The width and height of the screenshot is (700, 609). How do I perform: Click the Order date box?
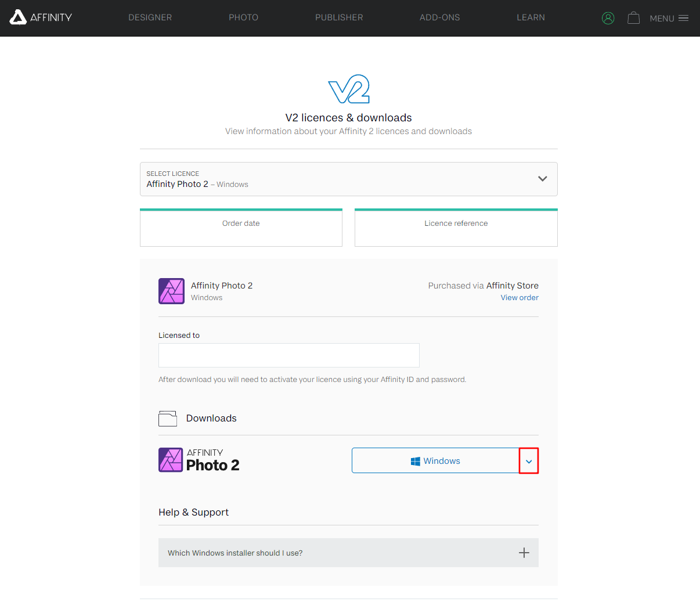click(241, 228)
